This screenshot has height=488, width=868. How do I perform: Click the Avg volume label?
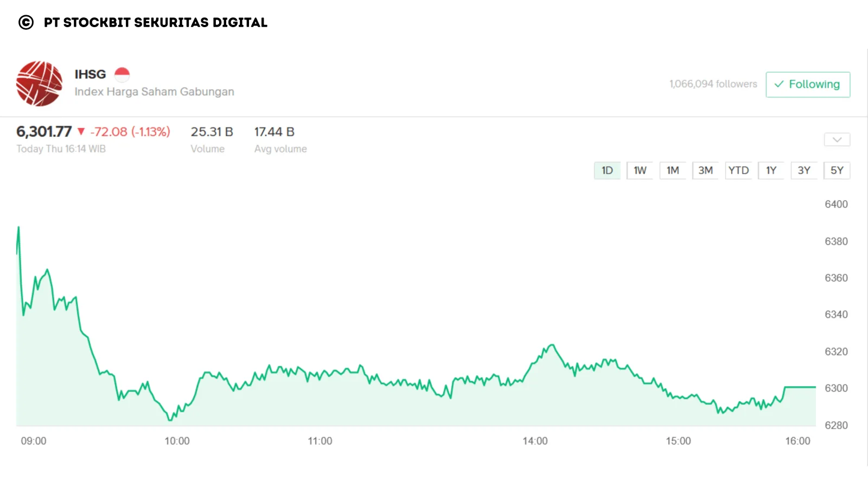[x=280, y=149]
